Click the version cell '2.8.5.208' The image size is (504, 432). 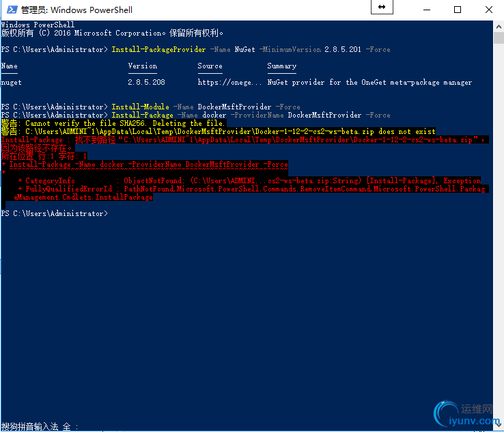(x=146, y=82)
